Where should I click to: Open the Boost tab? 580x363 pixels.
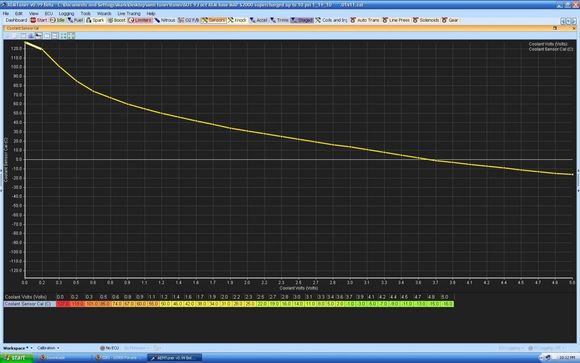117,20
